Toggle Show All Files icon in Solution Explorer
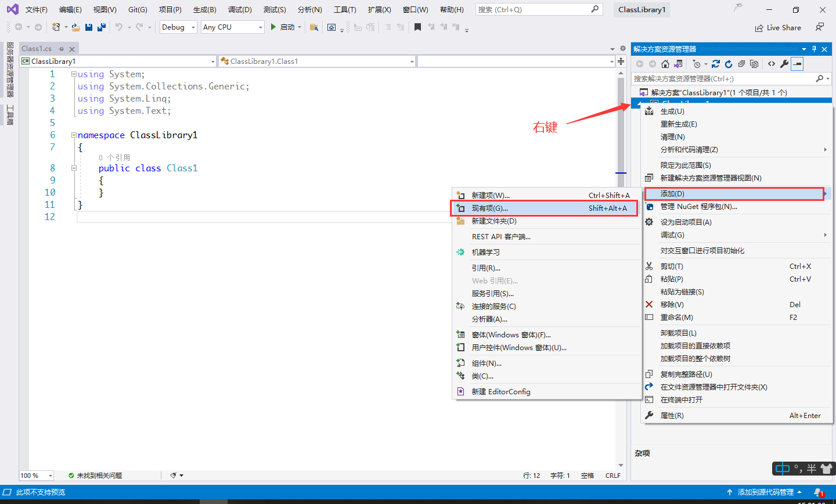 pyautogui.click(x=754, y=64)
